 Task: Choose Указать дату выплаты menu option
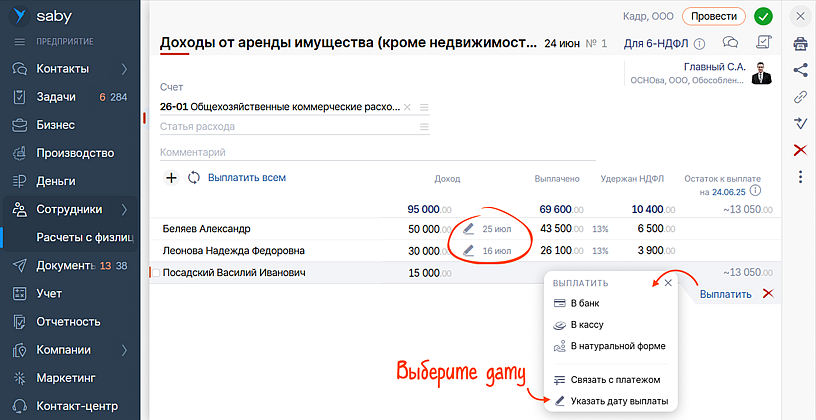tap(618, 401)
